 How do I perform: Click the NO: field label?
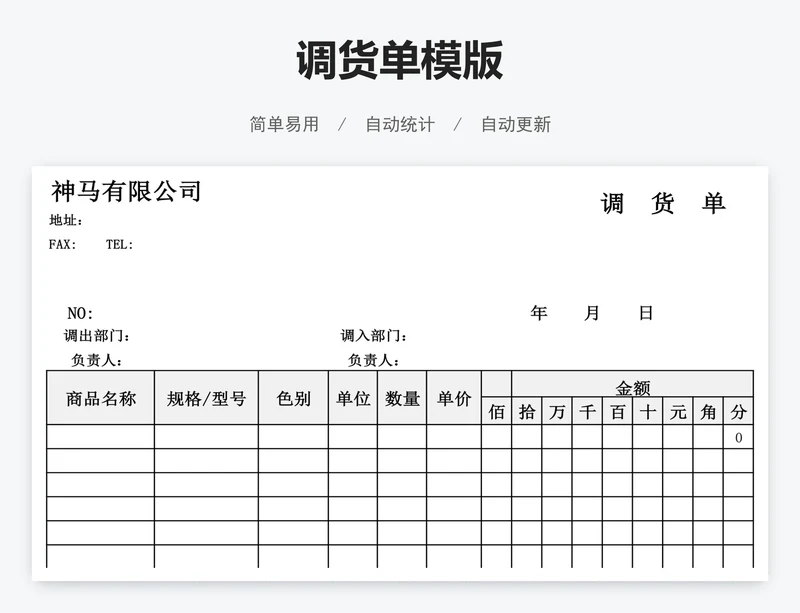point(80,313)
